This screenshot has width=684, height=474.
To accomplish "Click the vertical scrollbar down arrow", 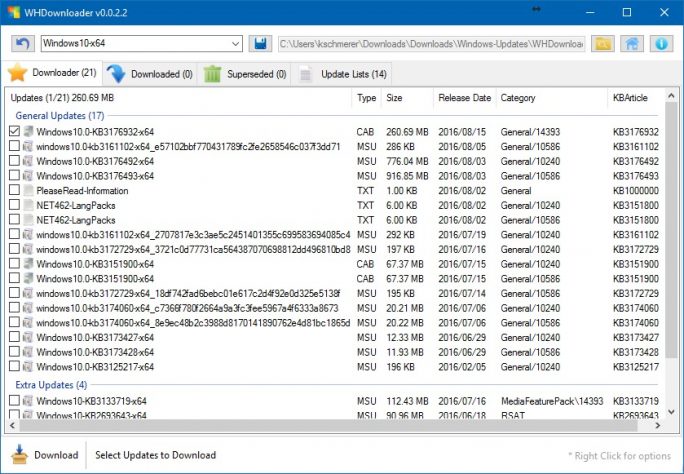I will point(671,412).
